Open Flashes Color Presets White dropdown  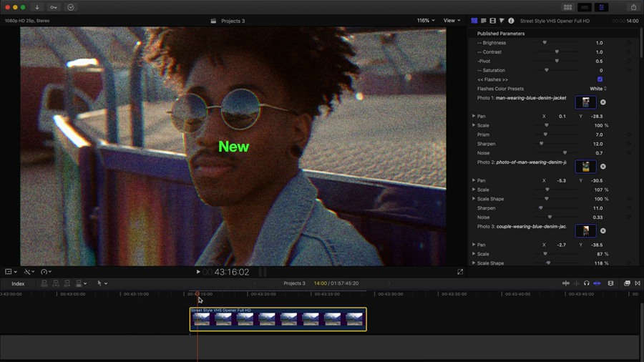598,89
